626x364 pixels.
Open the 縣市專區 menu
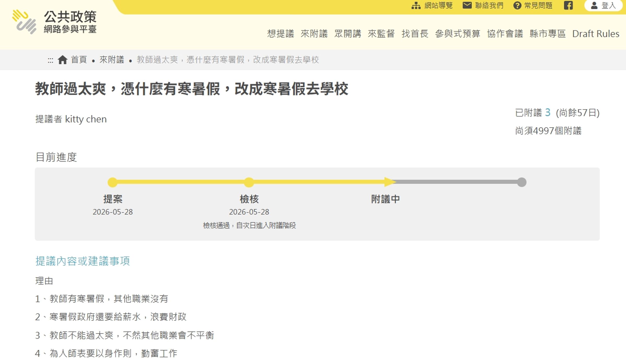click(547, 34)
